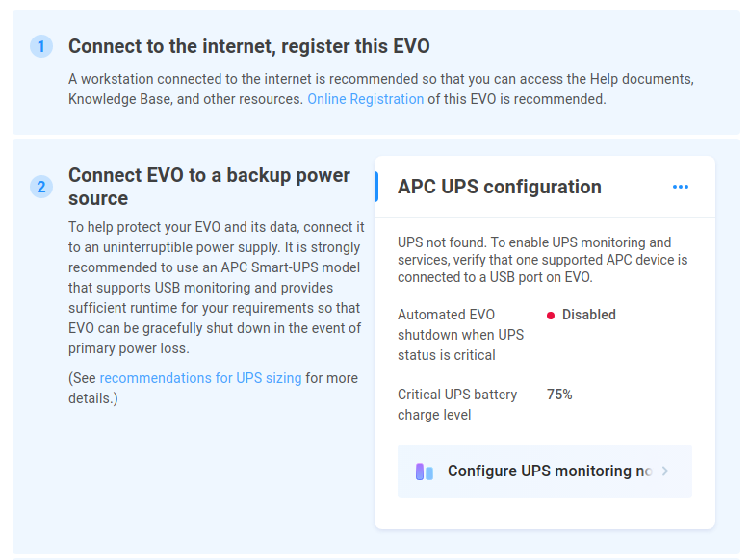Viewport: 750px width, 560px height.
Task: Open the APC UPS configuration three-dot menu
Action: click(x=680, y=187)
